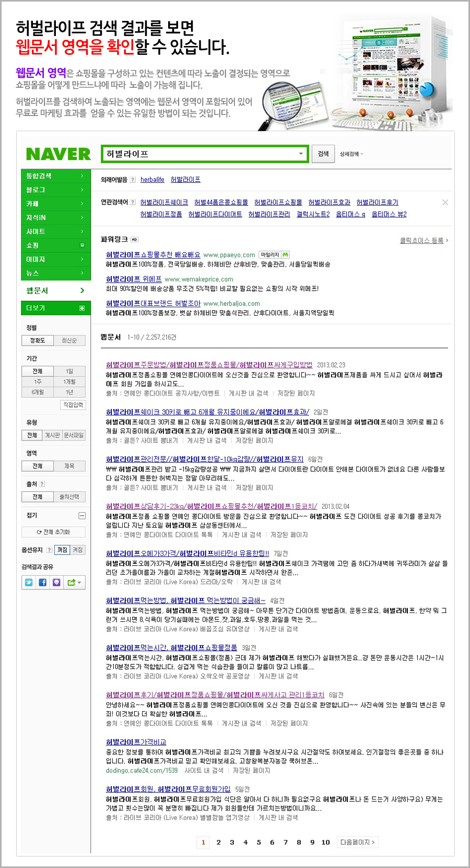The image size is (470, 868).
Task: Click related search 옵티머스 뷰2
Action: point(389,214)
